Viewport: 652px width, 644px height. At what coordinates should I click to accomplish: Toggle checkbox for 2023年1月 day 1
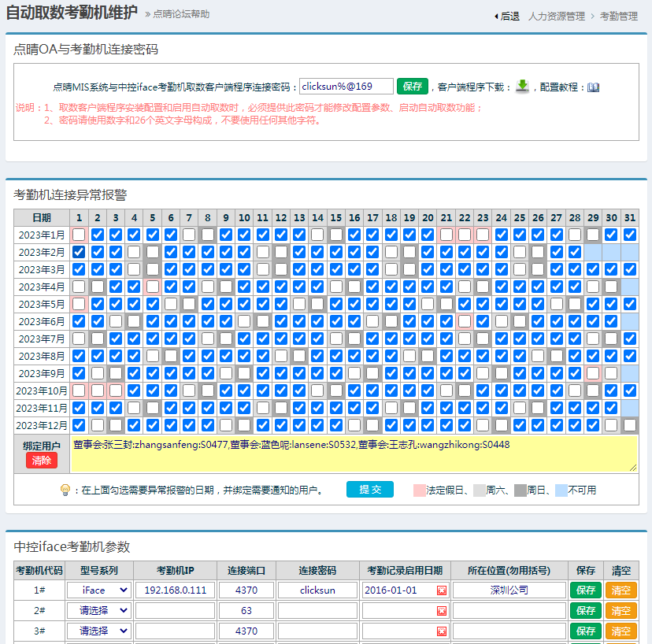[x=79, y=235]
